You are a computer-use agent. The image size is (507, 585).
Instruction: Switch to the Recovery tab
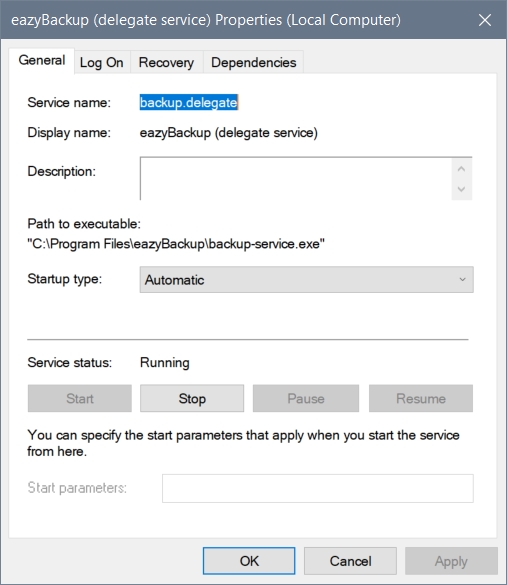click(x=166, y=62)
